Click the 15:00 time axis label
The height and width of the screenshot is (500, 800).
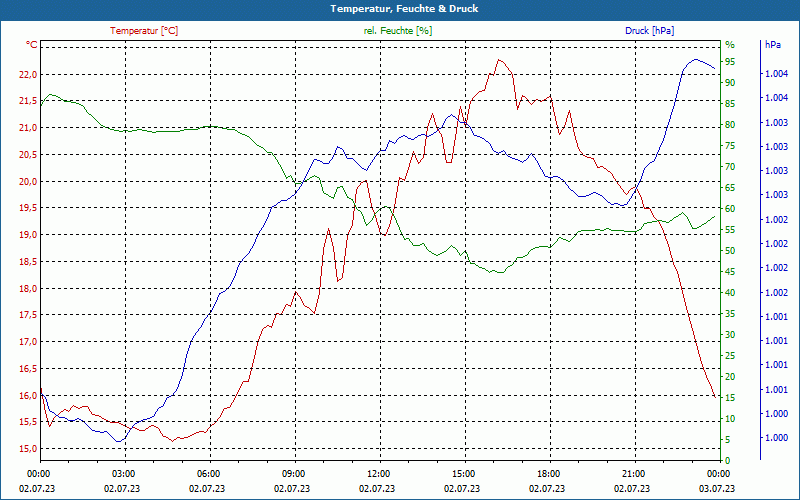tap(462, 474)
